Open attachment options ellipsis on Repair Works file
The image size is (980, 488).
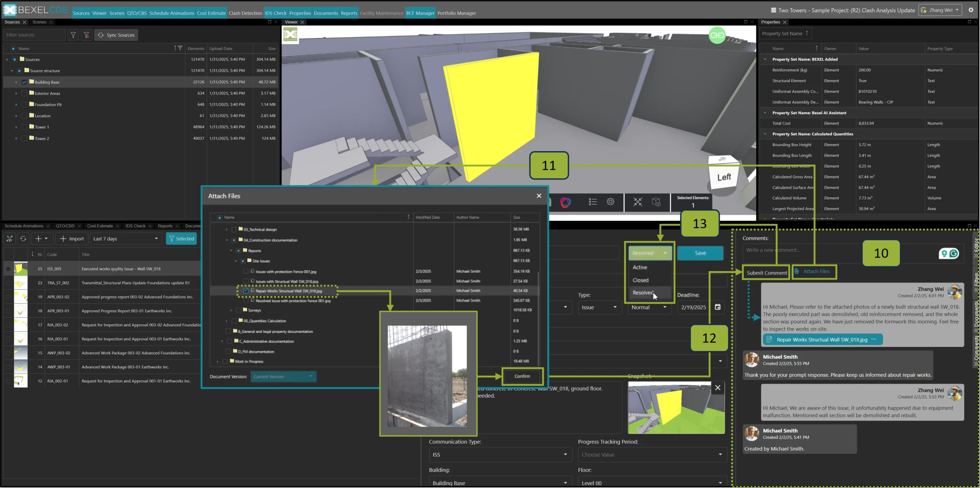[874, 339]
